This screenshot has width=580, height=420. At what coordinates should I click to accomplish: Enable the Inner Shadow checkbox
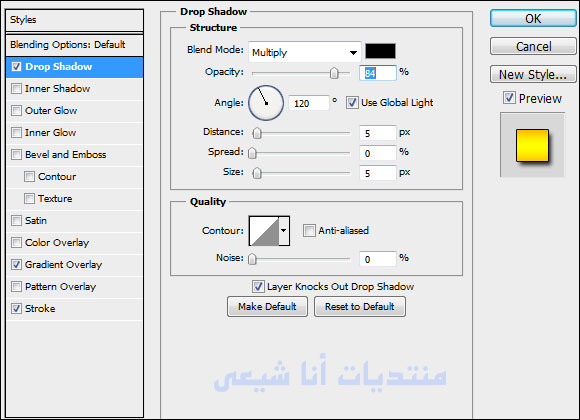[x=16, y=89]
